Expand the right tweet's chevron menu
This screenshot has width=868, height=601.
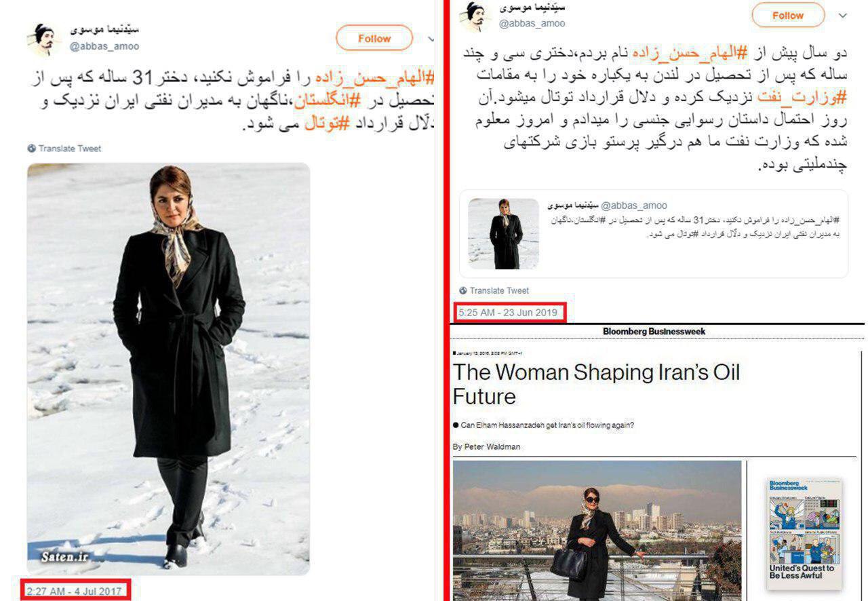(843, 15)
